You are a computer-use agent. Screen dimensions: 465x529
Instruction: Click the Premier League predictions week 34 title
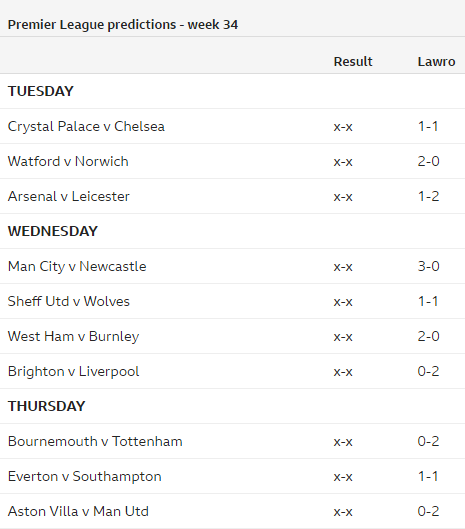point(123,25)
